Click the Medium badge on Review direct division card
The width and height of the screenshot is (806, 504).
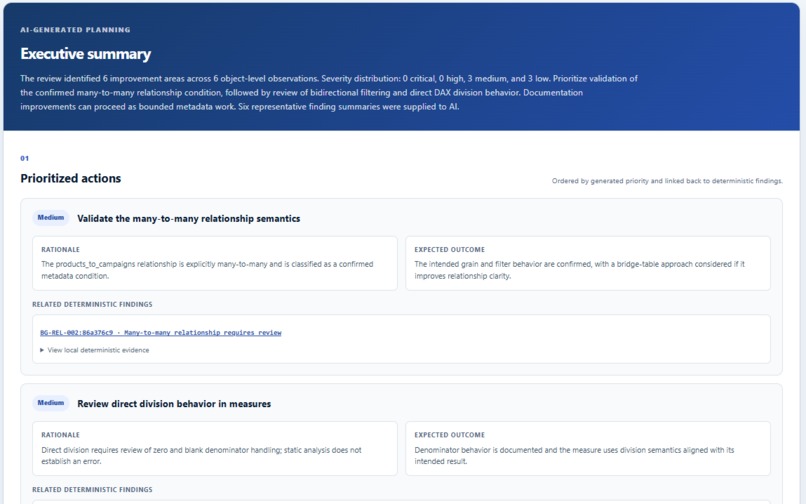(50, 403)
